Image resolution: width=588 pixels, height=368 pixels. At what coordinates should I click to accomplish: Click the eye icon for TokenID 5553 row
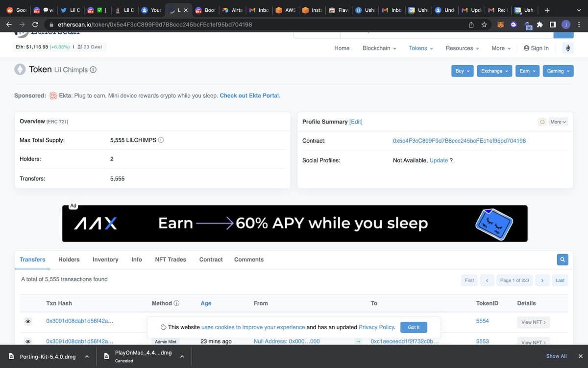(x=28, y=341)
